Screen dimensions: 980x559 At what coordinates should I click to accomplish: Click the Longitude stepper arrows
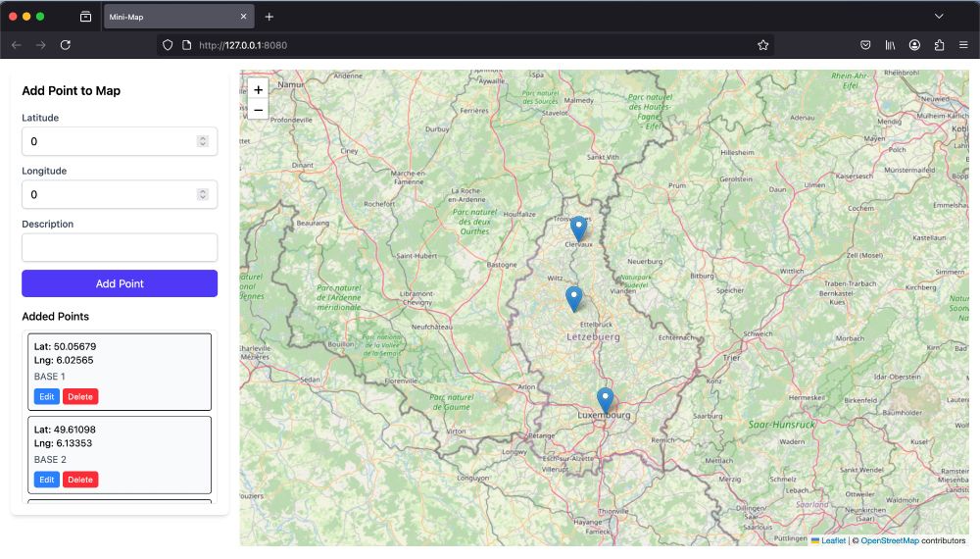pos(203,194)
